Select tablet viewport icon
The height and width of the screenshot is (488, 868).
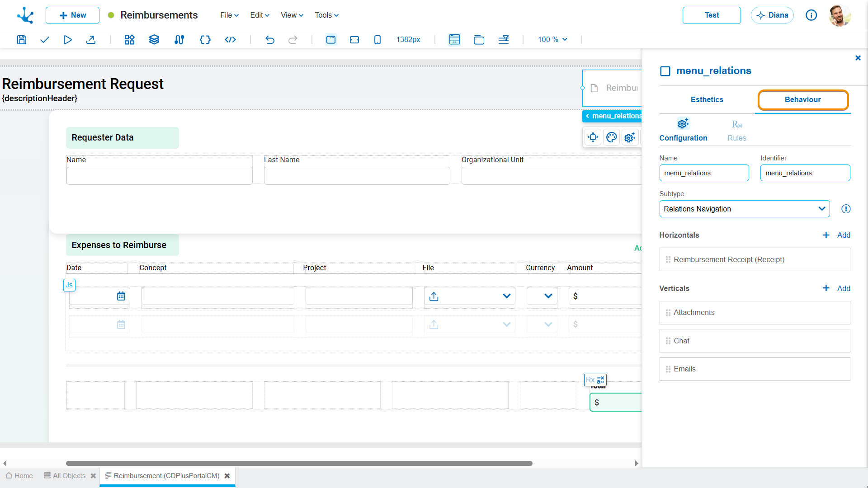pyautogui.click(x=354, y=40)
